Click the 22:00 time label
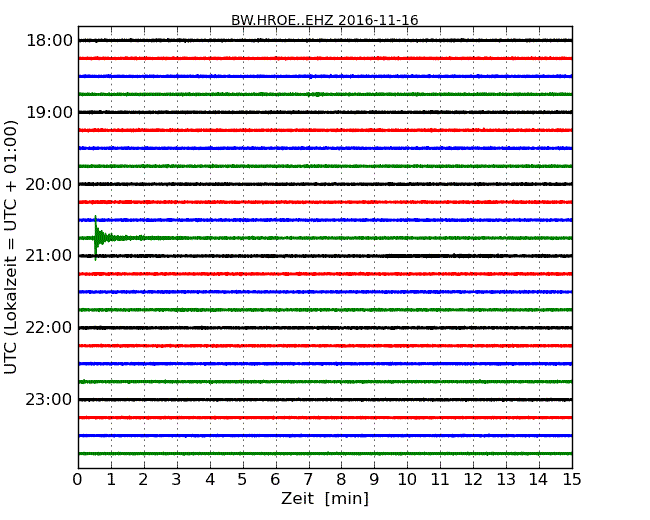Viewport: 650px width, 520px height. click(49, 328)
